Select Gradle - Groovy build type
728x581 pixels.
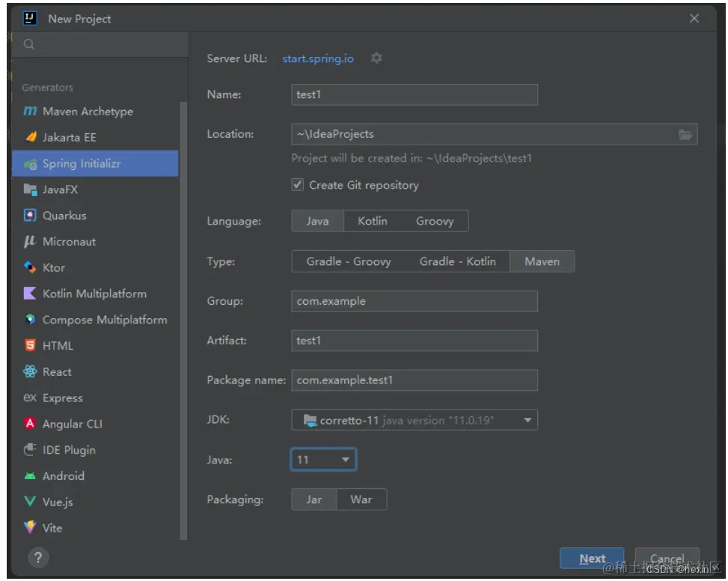[349, 261]
